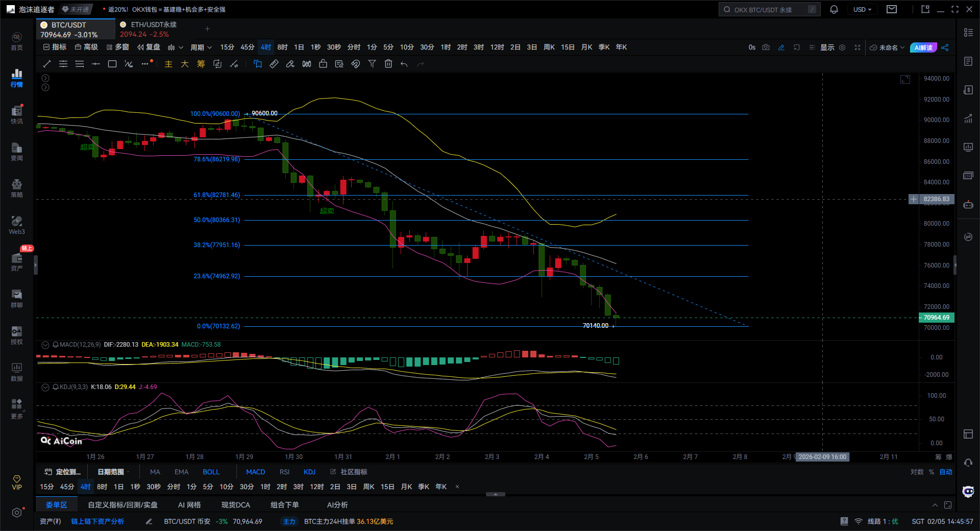Toggle the BOLL indicator

pyautogui.click(x=211, y=472)
